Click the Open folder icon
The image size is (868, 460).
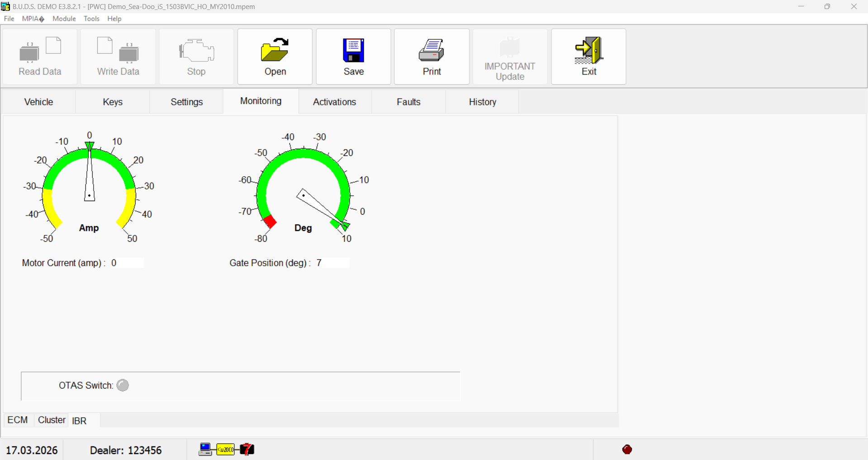pyautogui.click(x=275, y=50)
